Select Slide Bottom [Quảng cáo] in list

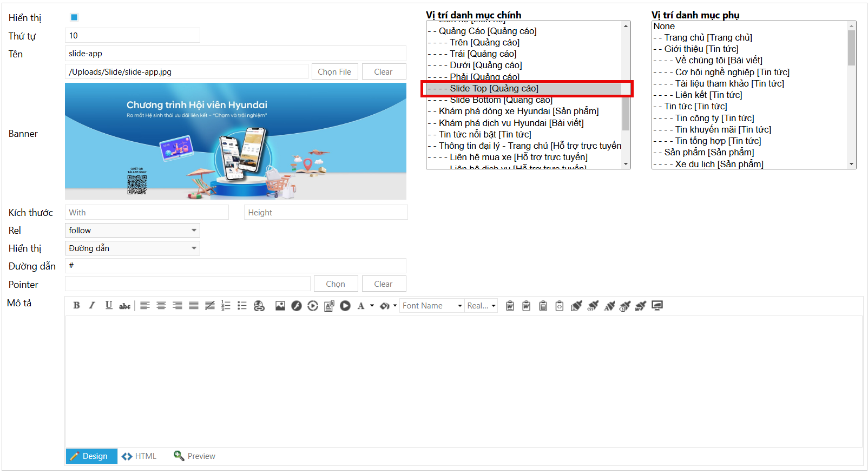(501, 101)
